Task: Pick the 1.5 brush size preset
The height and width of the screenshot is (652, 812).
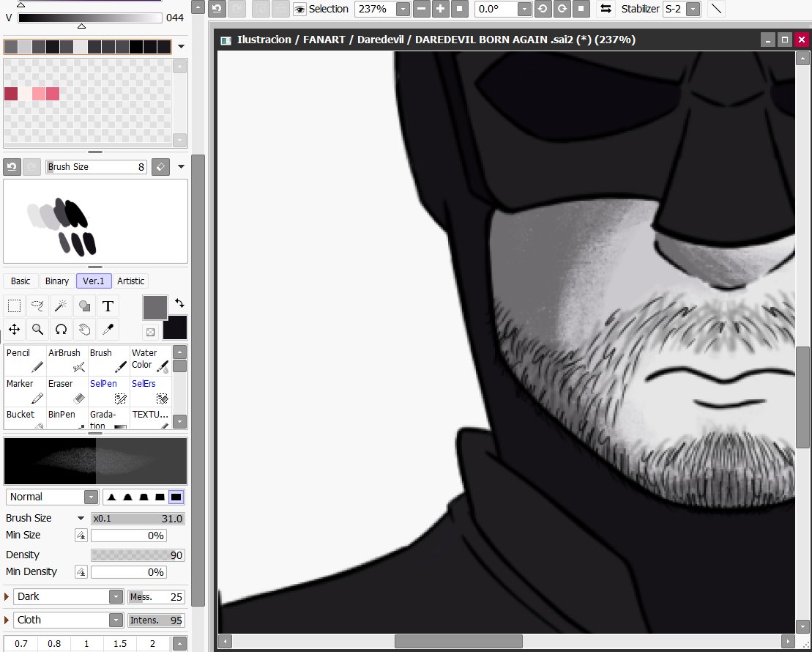Action: 119,644
